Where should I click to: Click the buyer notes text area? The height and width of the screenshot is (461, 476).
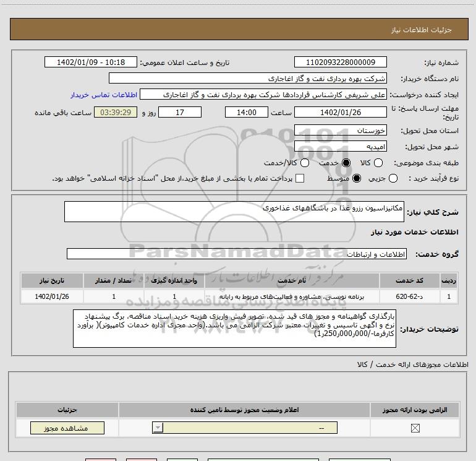pos(234,329)
